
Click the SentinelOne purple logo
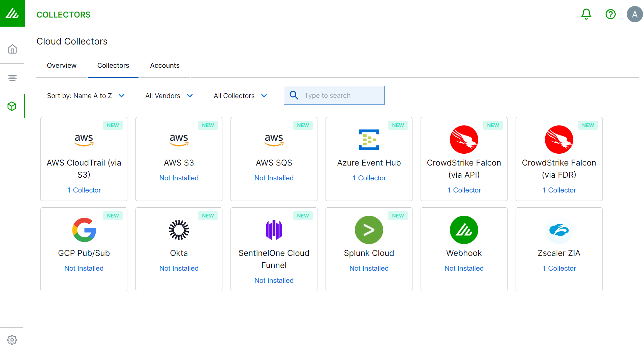(274, 230)
